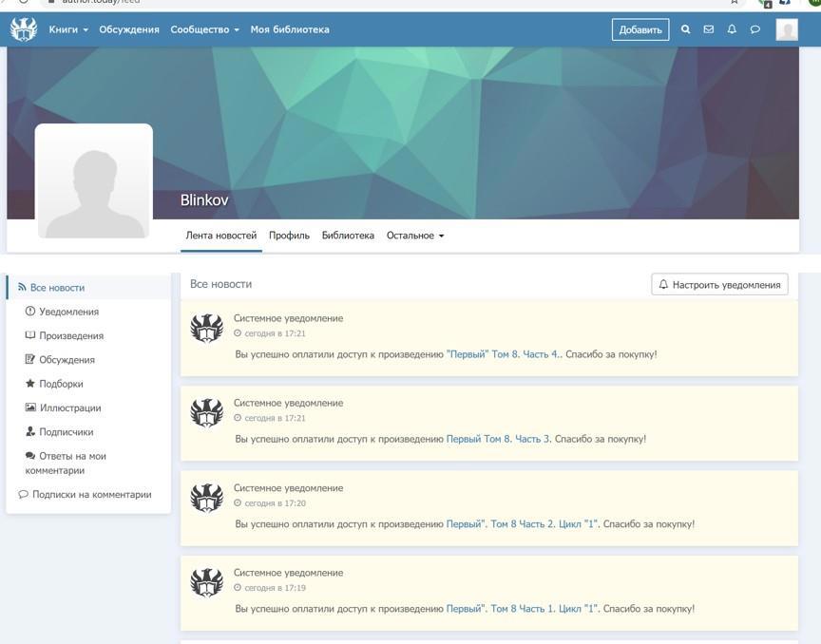
Task: Open the comments speech bubble icon
Action: [755, 29]
